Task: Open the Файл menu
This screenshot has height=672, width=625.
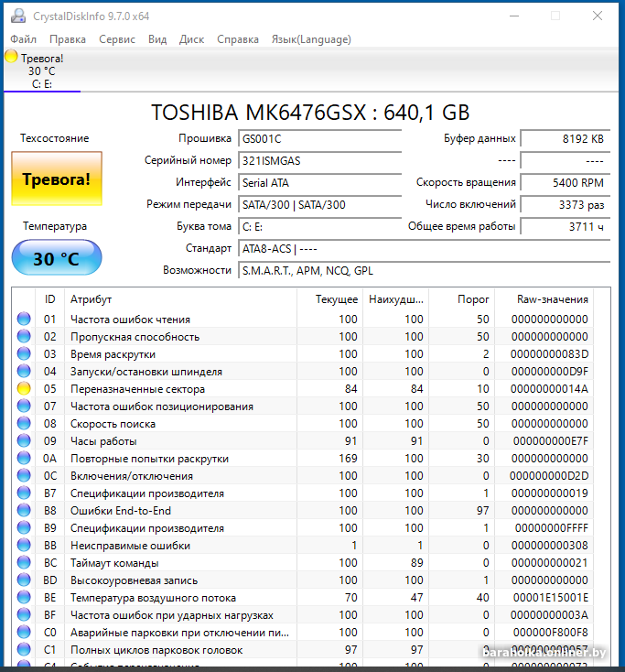Action: tap(24, 39)
